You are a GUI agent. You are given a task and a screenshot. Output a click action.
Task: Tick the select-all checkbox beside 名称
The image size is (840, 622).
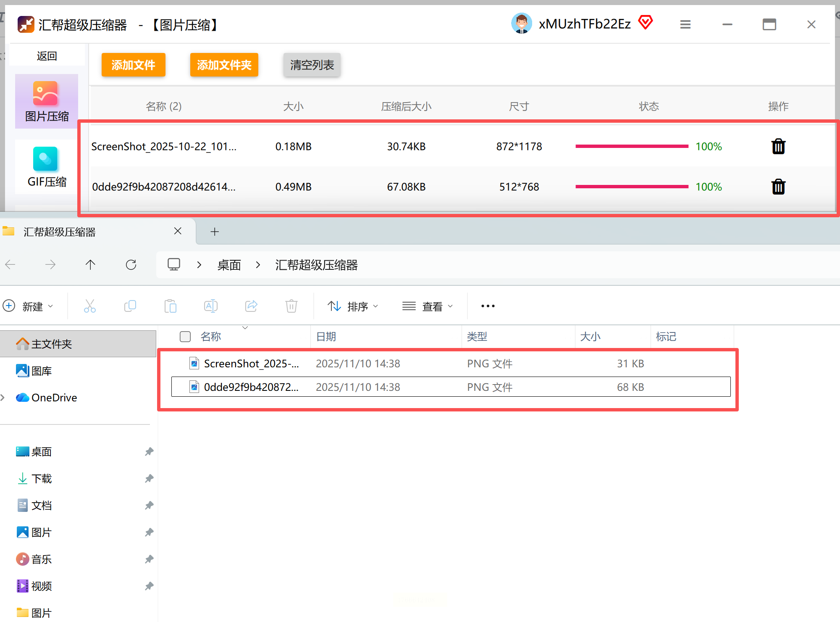click(x=185, y=337)
